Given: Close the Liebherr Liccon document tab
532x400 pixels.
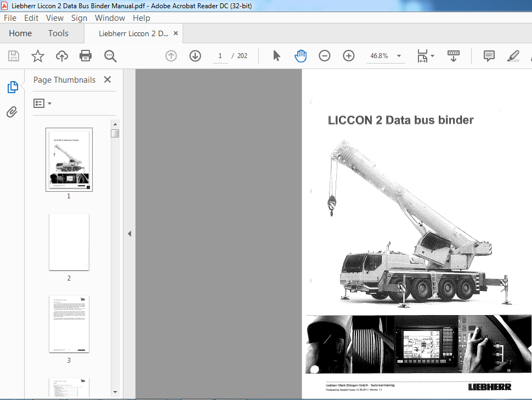Looking at the screenshot, I should pos(176,33).
